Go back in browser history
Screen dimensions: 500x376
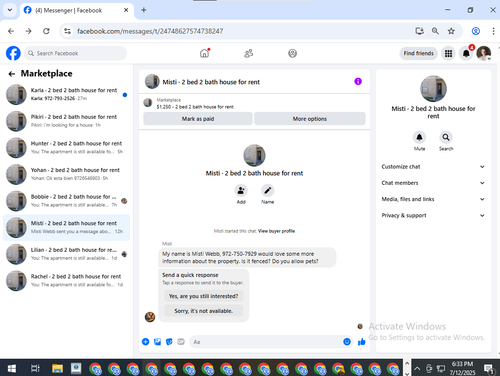point(11,31)
